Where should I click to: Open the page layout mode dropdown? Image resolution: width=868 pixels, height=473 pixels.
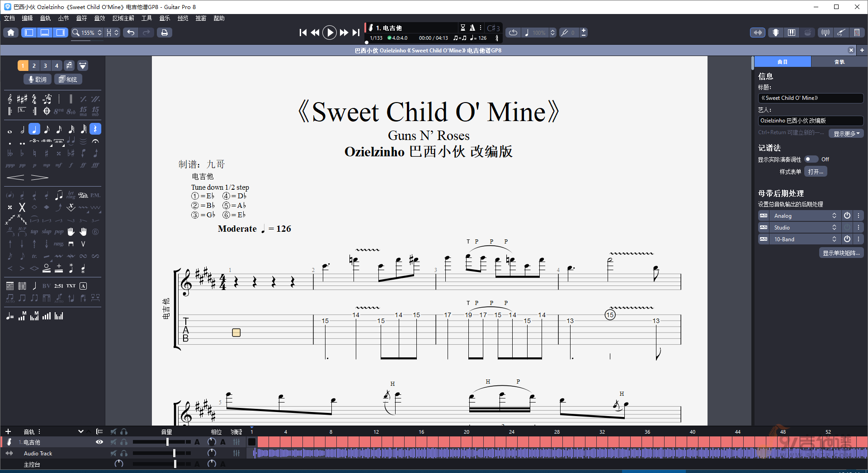tap(113, 33)
